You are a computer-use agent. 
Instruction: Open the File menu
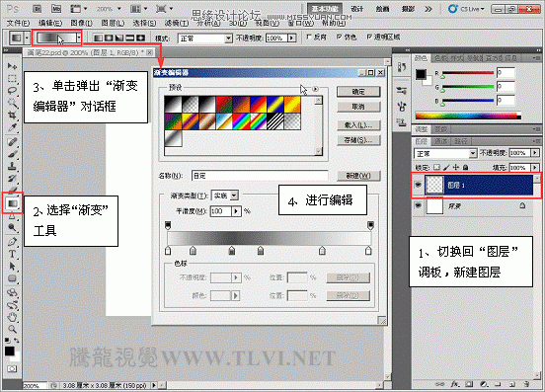pyautogui.click(x=18, y=23)
